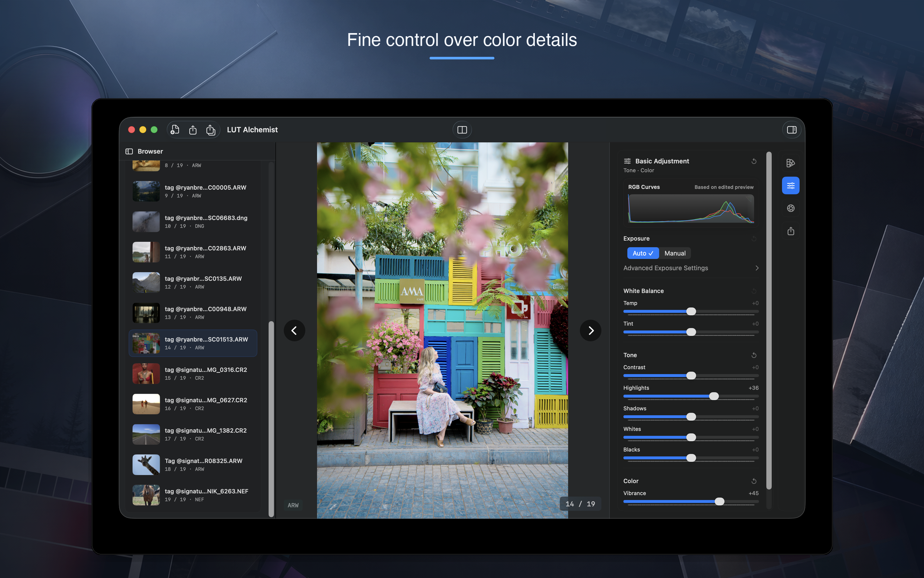Click the Browser list scrollbar
This screenshot has width=924, height=578.
coord(271,419)
